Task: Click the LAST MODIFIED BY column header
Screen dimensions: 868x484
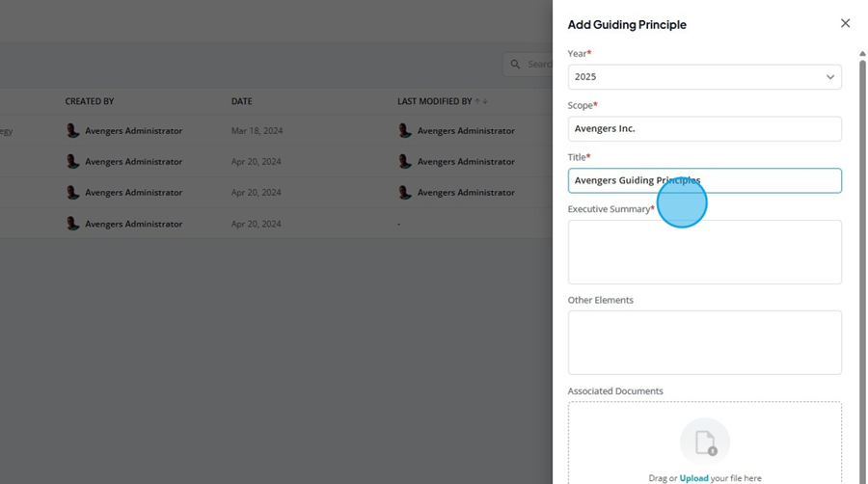Action: (435, 101)
